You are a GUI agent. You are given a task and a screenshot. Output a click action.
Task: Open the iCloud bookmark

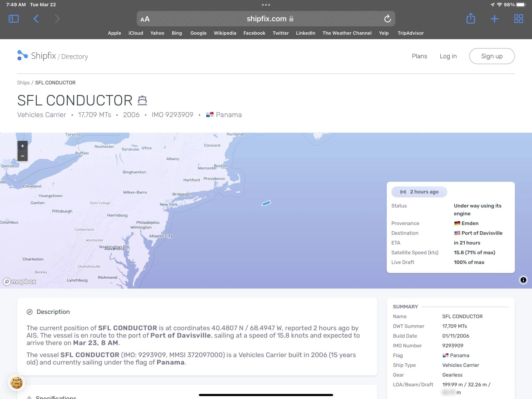(x=136, y=33)
